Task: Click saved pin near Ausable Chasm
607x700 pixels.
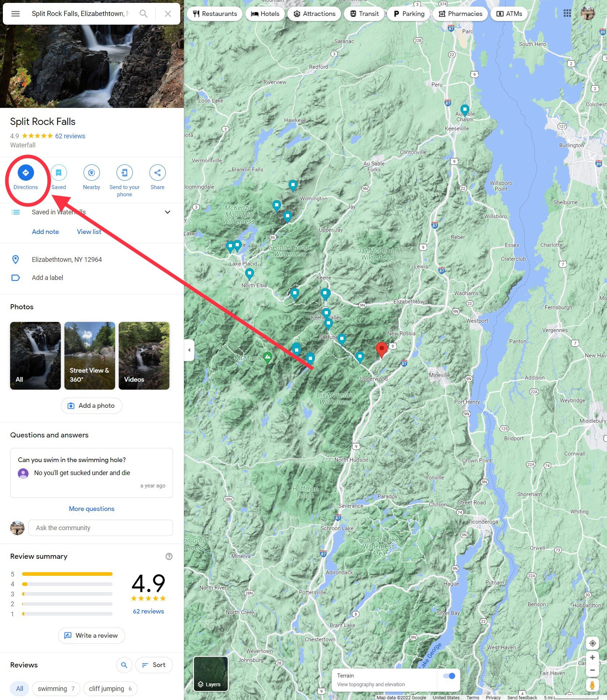Action: pyautogui.click(x=465, y=110)
